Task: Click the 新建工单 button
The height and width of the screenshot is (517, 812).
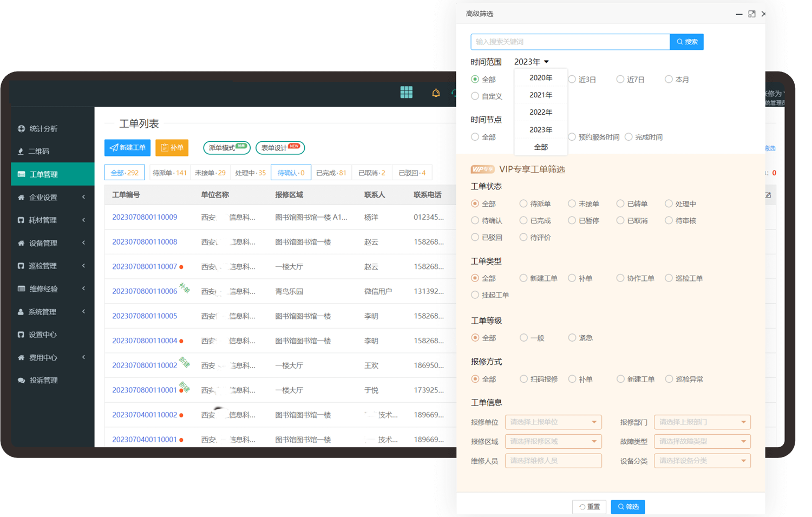Action: click(127, 148)
